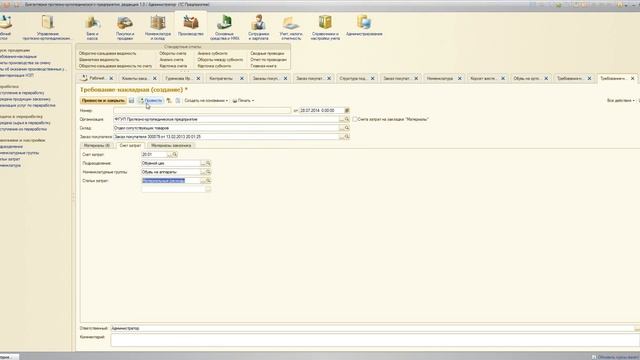Image resolution: width=640 pixels, height=360 pixels.
Task: Click the Провести button
Action: click(x=151, y=100)
